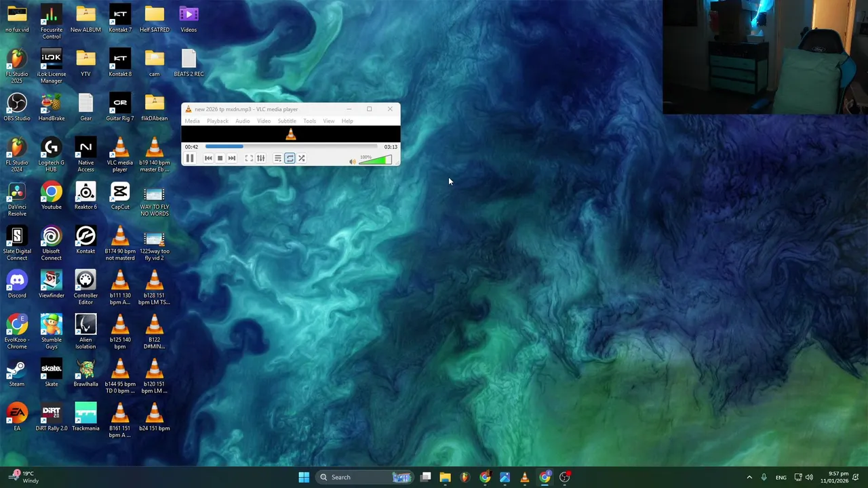The height and width of the screenshot is (488, 868).
Task: Toggle the VLC loop/repeat button
Action: tap(290, 158)
